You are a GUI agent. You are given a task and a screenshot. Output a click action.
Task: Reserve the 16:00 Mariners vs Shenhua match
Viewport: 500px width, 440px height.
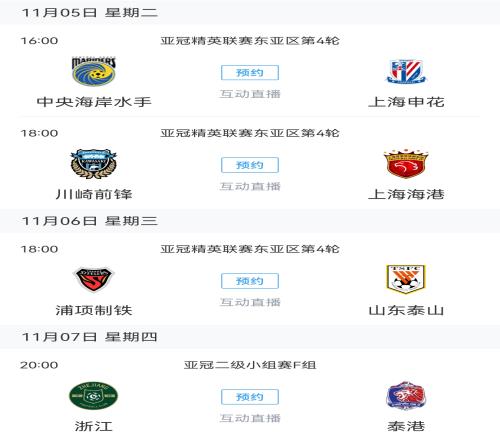[x=250, y=72]
